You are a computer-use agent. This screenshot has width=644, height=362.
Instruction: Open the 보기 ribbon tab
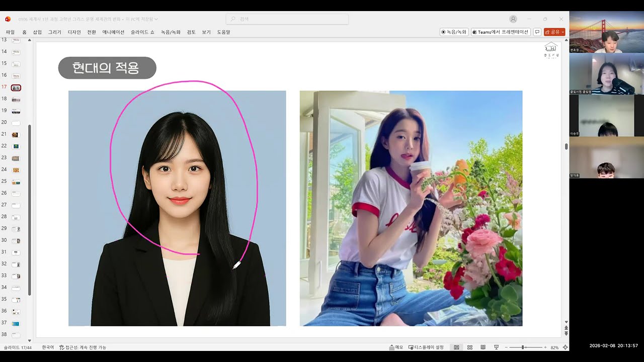click(206, 32)
